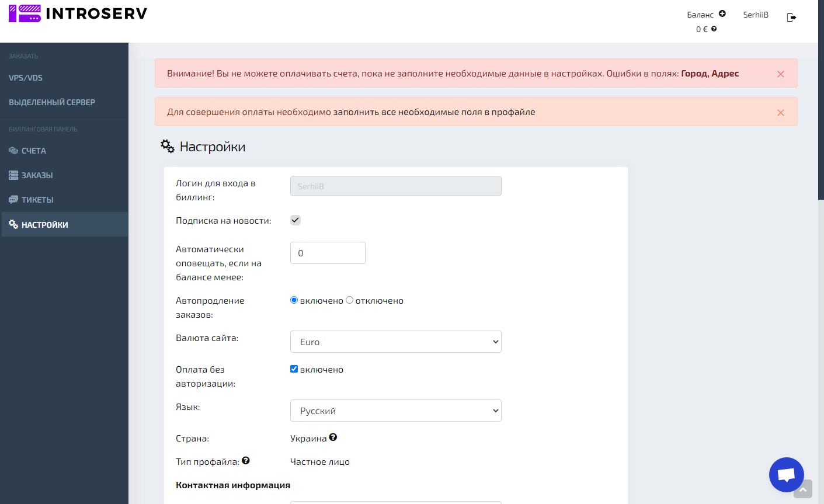Open the live chat bubble widget
Screen dimensions: 824x504
[x=786, y=474]
